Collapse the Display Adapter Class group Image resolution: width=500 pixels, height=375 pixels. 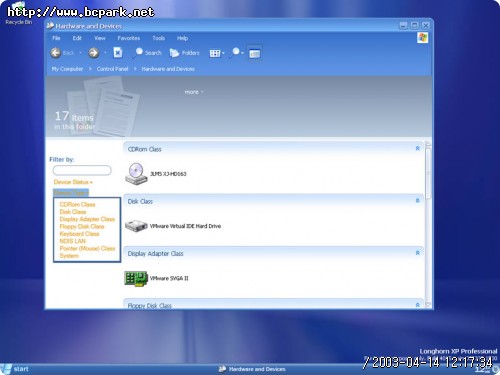(417, 253)
